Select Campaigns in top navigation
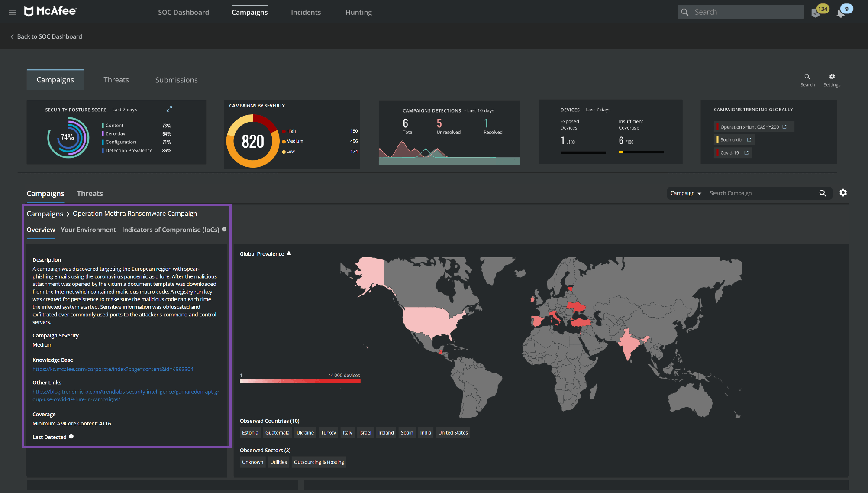Viewport: 868px width, 493px height. 250,12
